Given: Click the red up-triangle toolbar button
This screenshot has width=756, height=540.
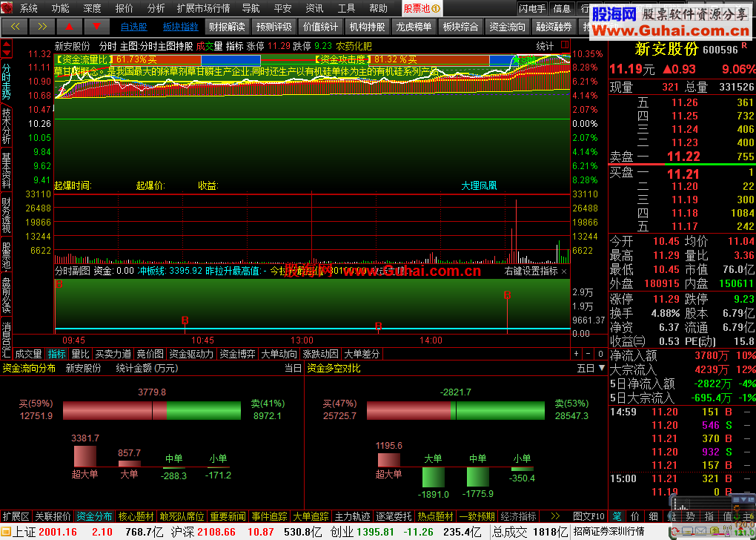Looking at the screenshot, I should click(70, 27).
